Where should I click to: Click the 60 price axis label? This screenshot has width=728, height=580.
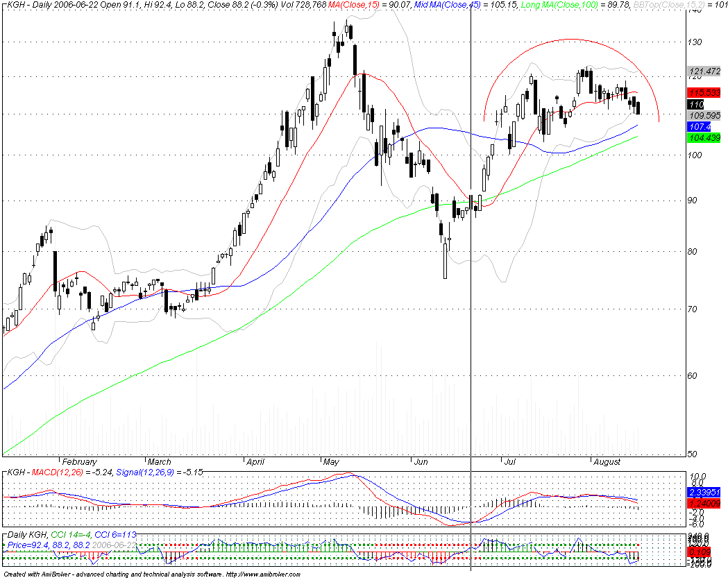[x=692, y=376]
